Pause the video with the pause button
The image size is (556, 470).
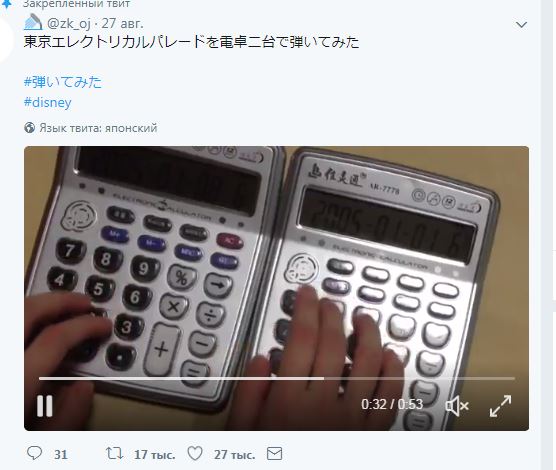(x=45, y=405)
